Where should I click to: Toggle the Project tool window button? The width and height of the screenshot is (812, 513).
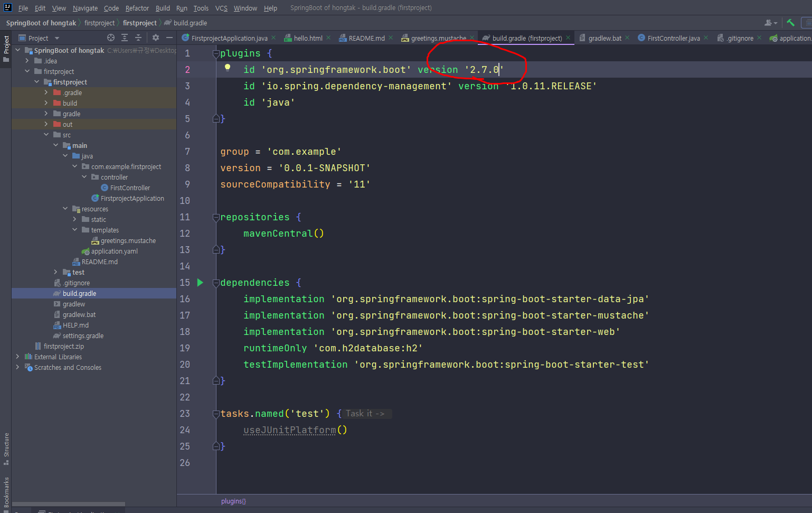[x=6, y=49]
